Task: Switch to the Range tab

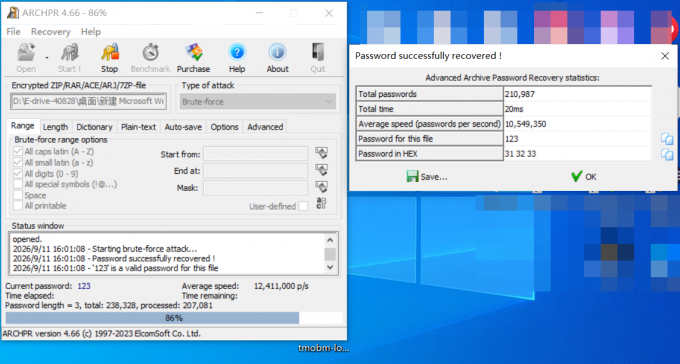Action: (x=23, y=126)
